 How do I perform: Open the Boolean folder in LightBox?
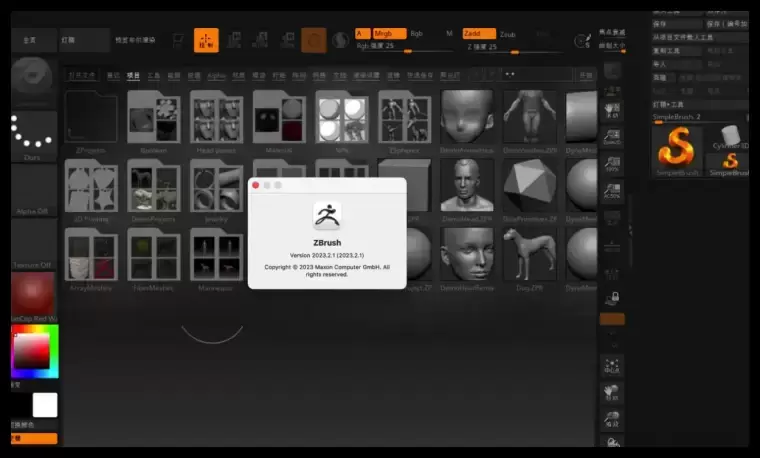pos(154,121)
